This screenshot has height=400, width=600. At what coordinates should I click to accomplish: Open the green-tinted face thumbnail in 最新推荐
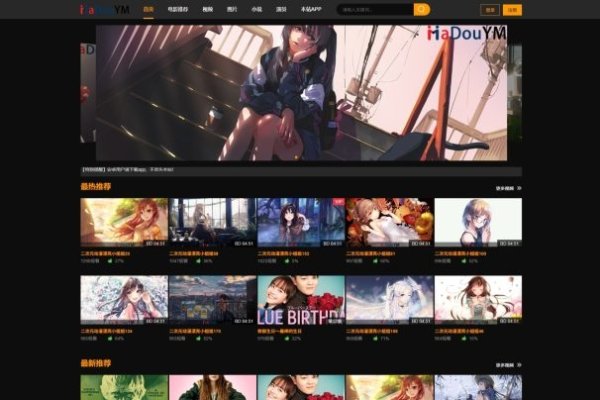click(x=124, y=387)
